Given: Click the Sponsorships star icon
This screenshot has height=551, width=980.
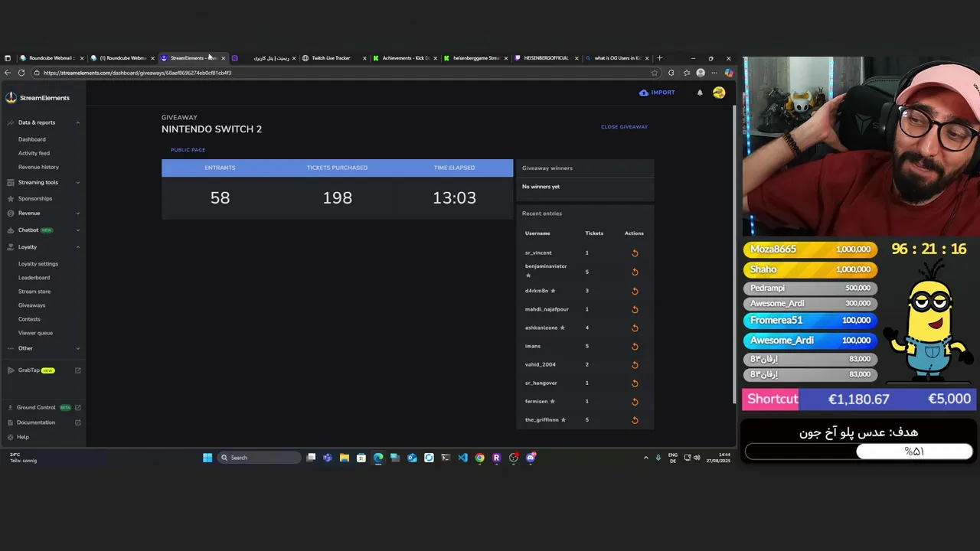Looking at the screenshot, I should click(x=11, y=198).
